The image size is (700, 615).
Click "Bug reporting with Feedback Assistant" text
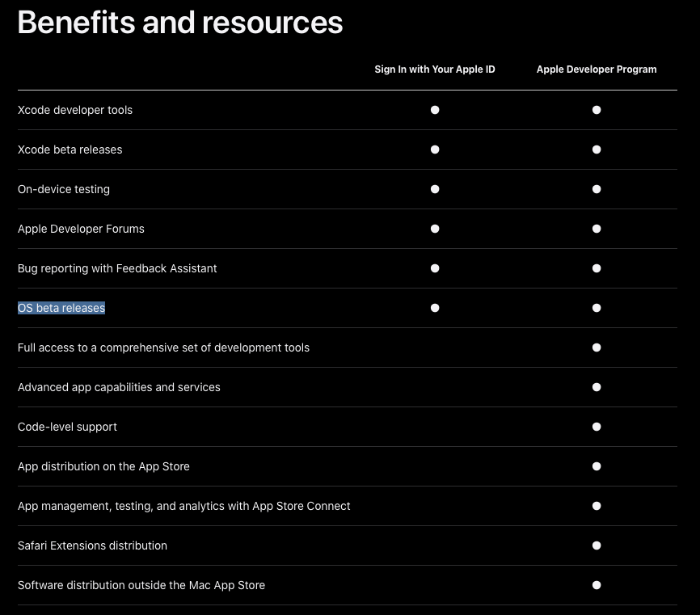tap(117, 268)
